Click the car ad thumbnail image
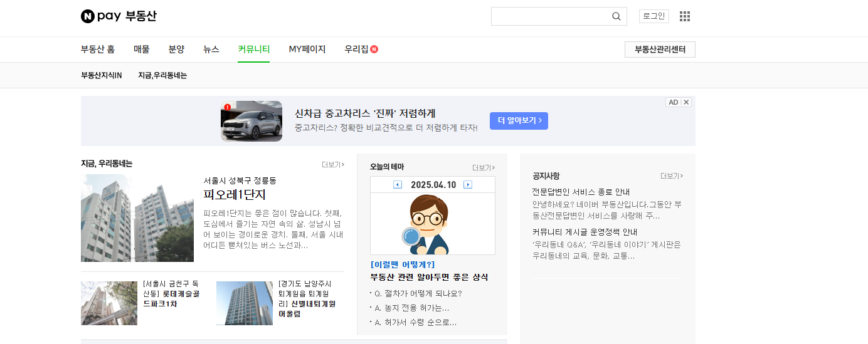This screenshot has height=344, width=868. (251, 121)
